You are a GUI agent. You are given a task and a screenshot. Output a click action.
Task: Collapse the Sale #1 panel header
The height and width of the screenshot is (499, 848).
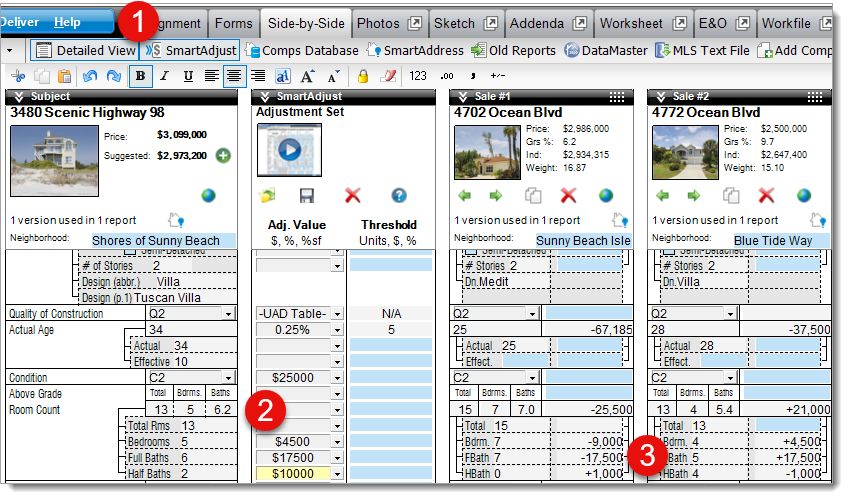(461, 96)
